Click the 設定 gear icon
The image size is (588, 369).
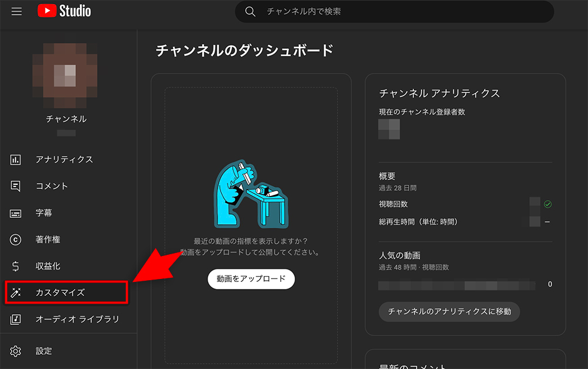pos(15,351)
